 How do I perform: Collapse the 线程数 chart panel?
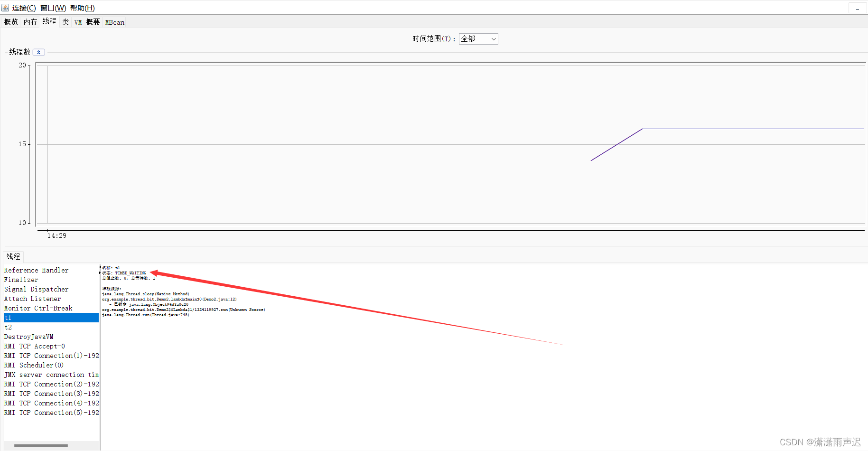(x=39, y=52)
